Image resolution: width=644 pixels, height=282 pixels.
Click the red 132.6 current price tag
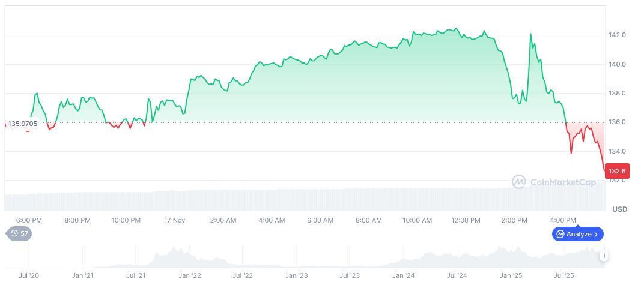(617, 171)
